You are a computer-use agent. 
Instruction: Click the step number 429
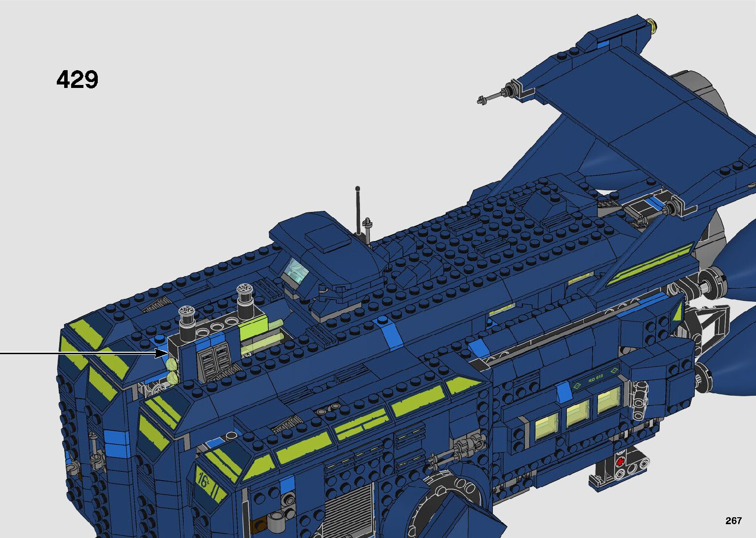point(78,80)
